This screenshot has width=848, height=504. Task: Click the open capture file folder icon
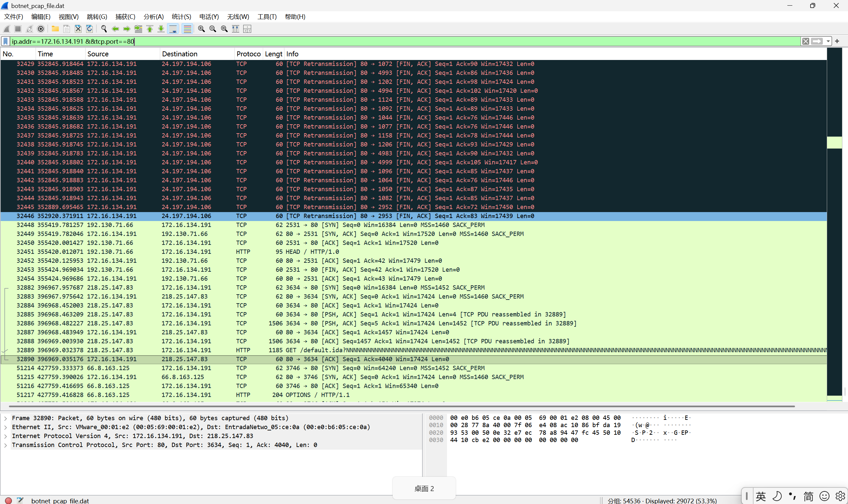point(55,29)
